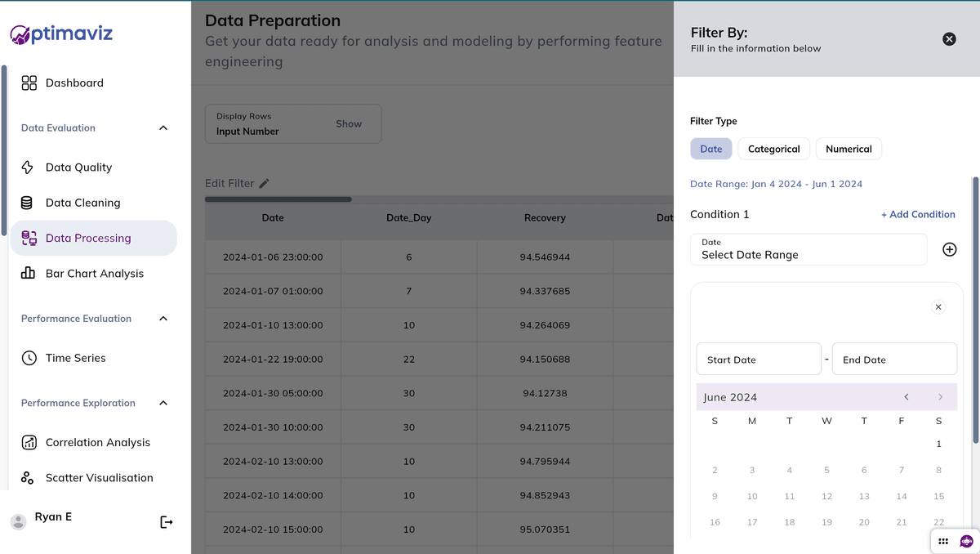Image resolution: width=980 pixels, height=554 pixels.
Task: Click the Start Date input field
Action: [x=758, y=360]
